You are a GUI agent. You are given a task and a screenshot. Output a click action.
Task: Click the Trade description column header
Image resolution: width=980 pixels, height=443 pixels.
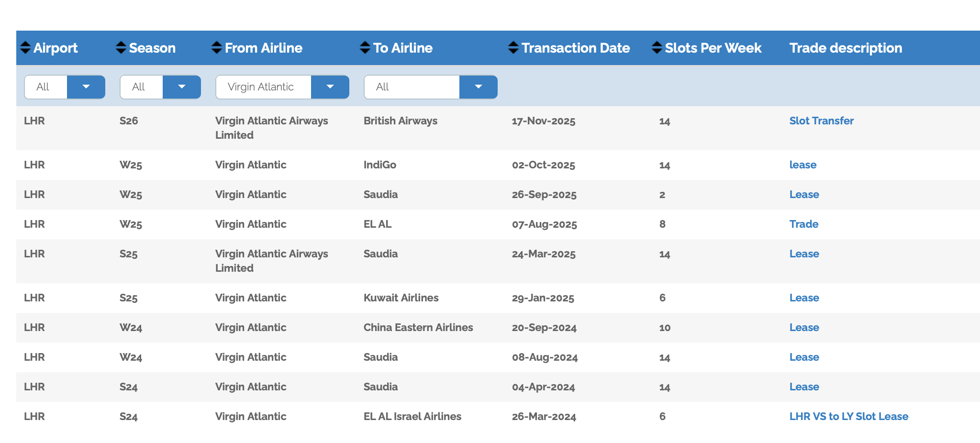pos(846,48)
